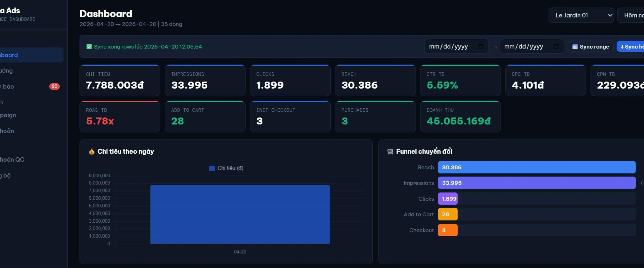Click the Impressions funnel bar showing 33.995
The height and width of the screenshot is (268, 644).
click(537, 183)
